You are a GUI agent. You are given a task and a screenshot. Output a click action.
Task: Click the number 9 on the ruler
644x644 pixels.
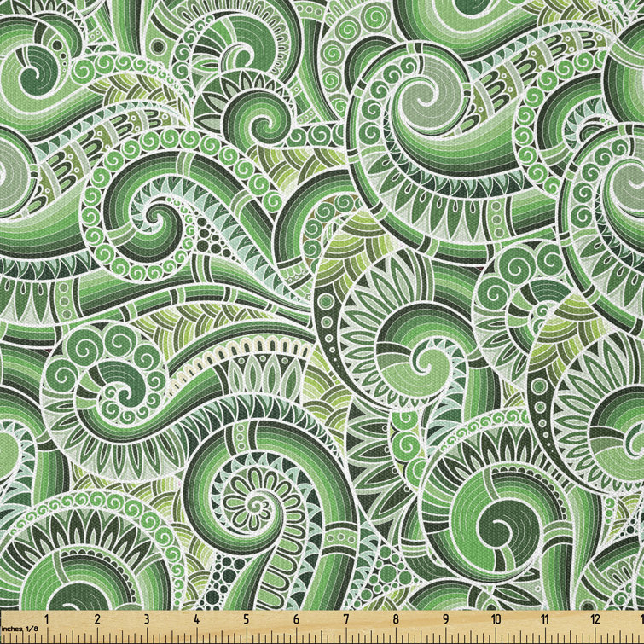pyautogui.click(x=446, y=620)
